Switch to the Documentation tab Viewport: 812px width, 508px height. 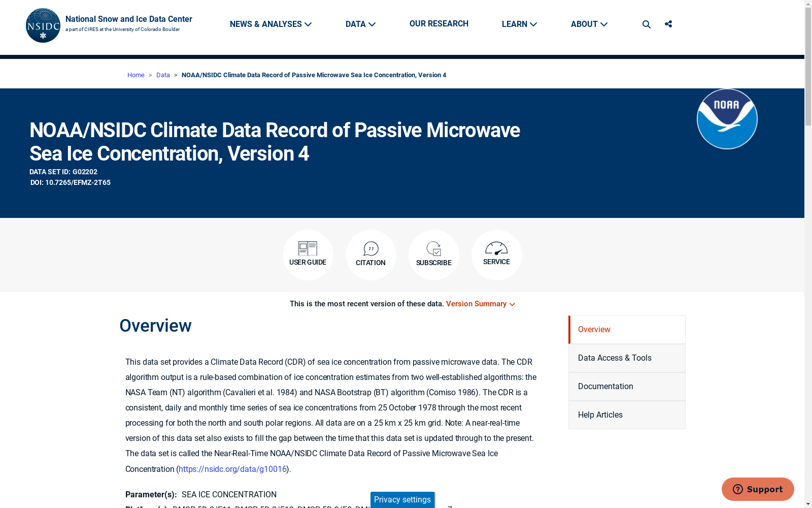(x=627, y=387)
